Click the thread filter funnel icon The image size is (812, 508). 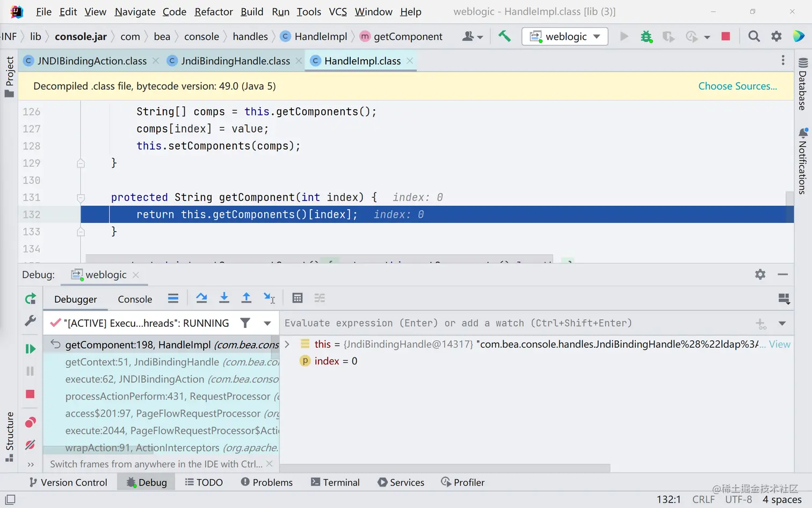[245, 323]
